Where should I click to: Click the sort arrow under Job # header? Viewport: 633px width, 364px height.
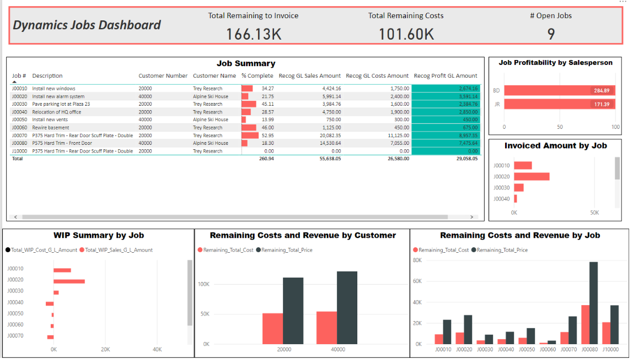coord(14,82)
